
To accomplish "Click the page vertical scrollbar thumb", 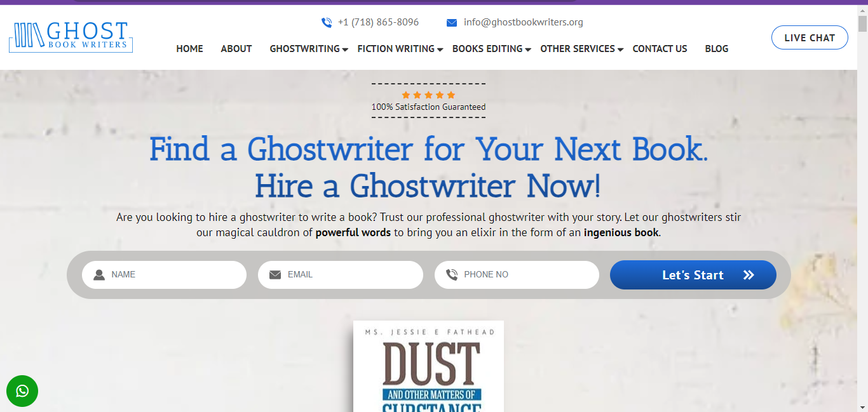I will tap(862, 23).
